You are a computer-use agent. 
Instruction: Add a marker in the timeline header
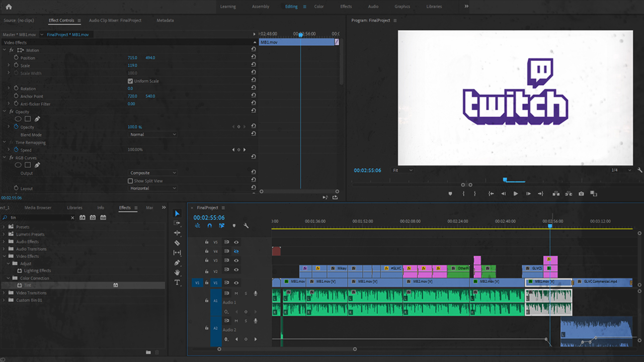pos(234,226)
